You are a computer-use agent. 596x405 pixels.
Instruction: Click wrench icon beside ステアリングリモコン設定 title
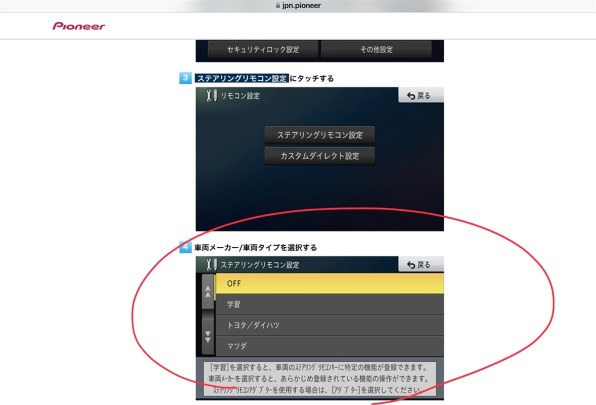(x=212, y=264)
